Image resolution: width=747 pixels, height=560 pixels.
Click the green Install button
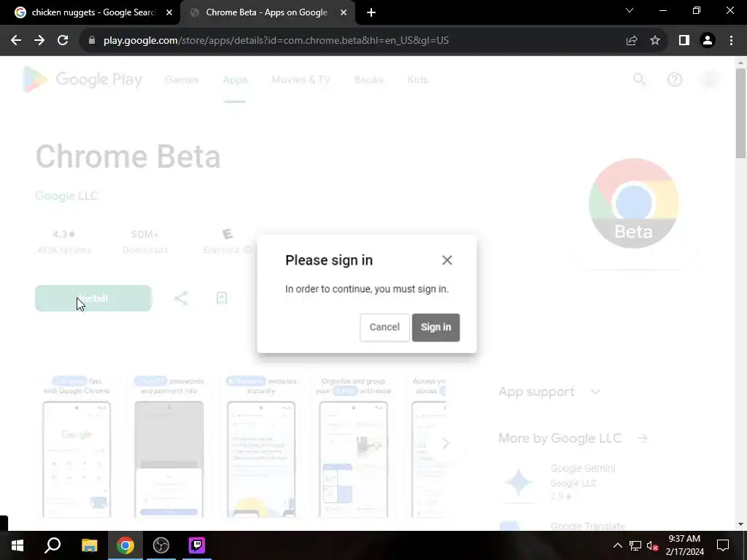pyautogui.click(x=93, y=298)
